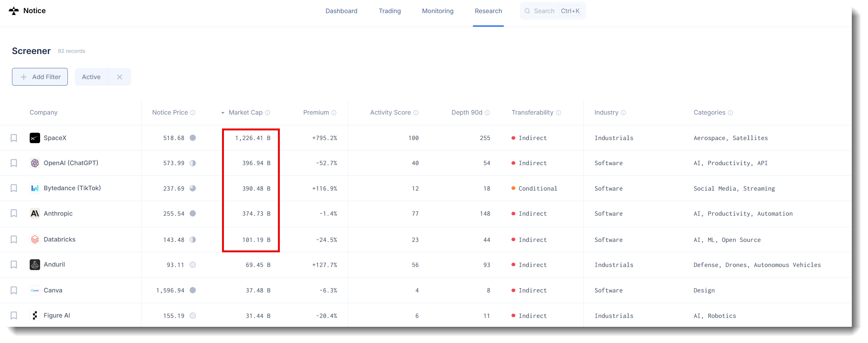Show info for Categories column
The height and width of the screenshot is (343, 868).
[x=730, y=113]
